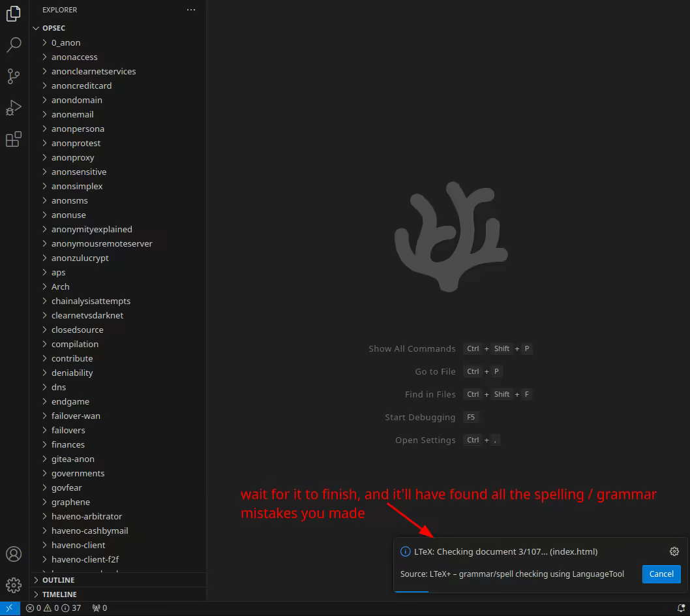The height and width of the screenshot is (616, 690).
Task: Click the notifications bell in status bar
Action: point(681,608)
